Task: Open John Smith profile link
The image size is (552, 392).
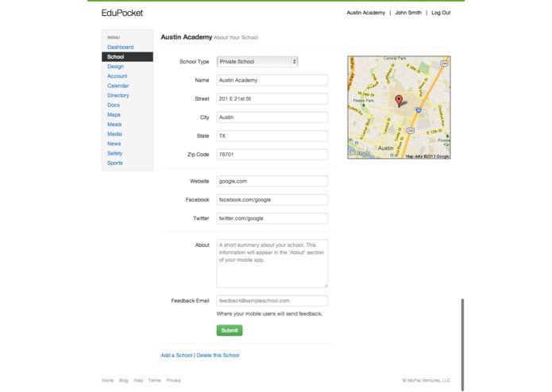Action: 408,13
